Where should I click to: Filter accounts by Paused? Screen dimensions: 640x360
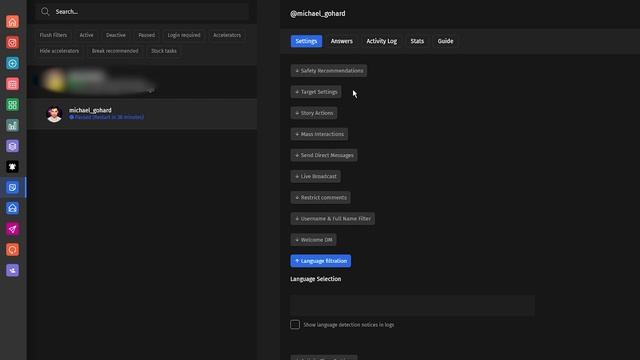(x=146, y=35)
